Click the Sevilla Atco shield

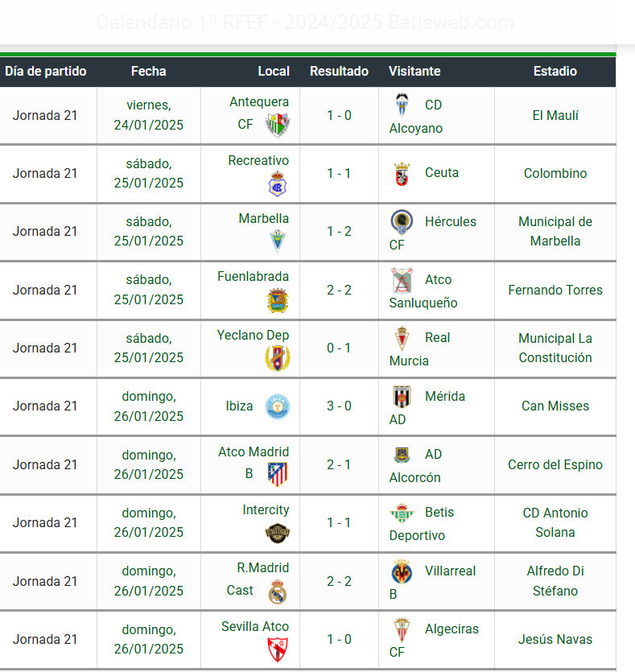278,649
